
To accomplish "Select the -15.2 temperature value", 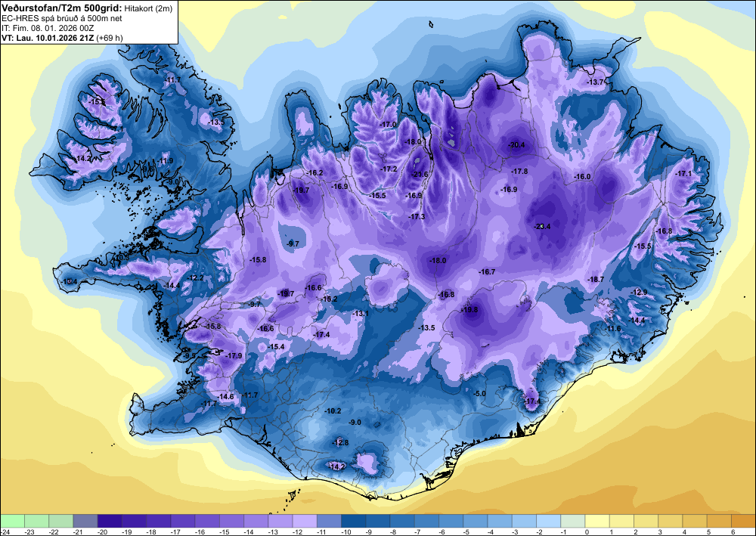I will point(330,299).
